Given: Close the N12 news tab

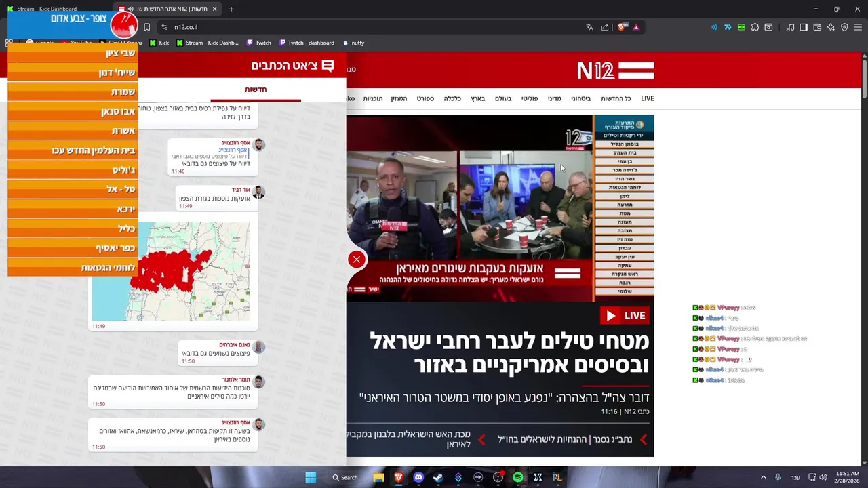Looking at the screenshot, I should point(215,9).
